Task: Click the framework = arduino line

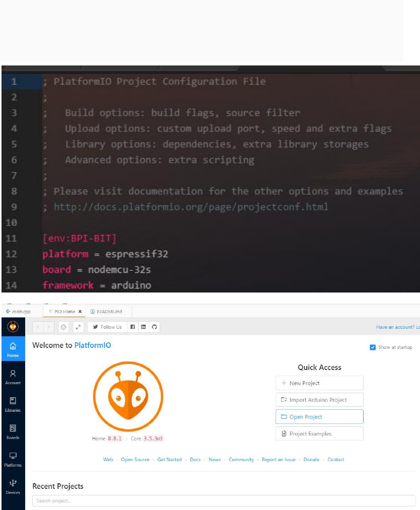Action: [97, 285]
